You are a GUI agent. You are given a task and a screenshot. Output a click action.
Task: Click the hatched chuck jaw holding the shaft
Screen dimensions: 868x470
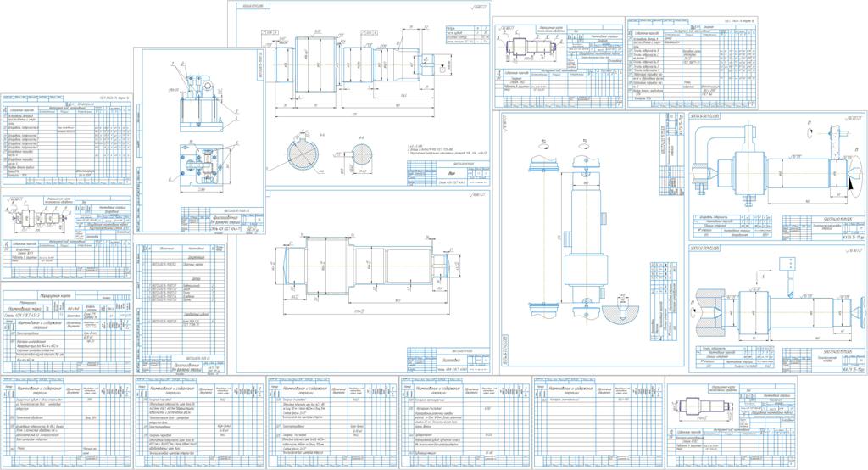pyautogui.click(x=709, y=312)
